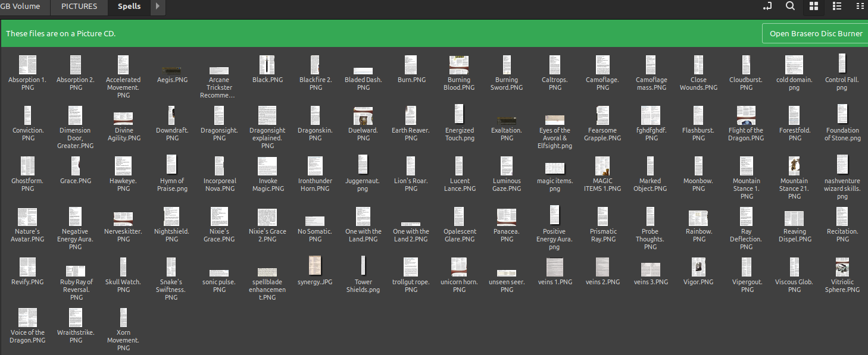Image resolution: width=868 pixels, height=355 pixels.
Task: Go to the PICTURES breadcrumb
Action: [x=79, y=7]
